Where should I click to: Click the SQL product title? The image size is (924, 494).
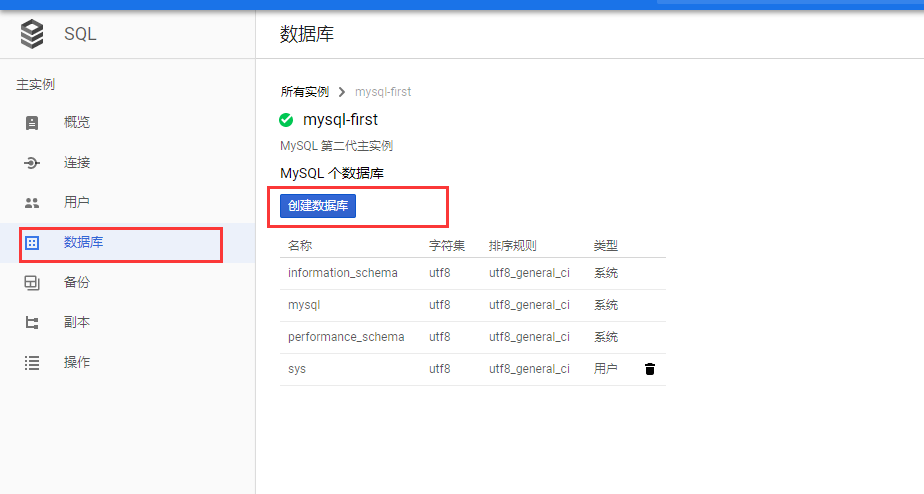tap(80, 34)
